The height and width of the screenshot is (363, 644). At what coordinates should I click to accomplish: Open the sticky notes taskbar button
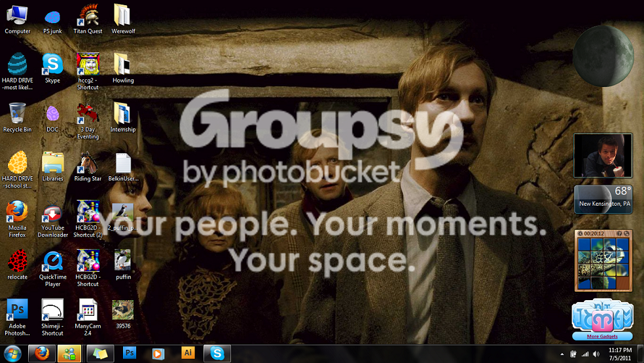pos(99,354)
